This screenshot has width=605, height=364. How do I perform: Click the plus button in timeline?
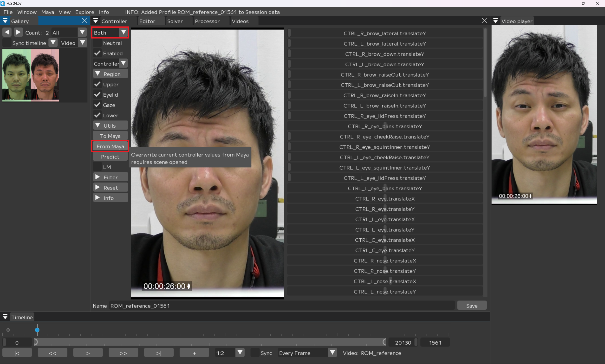[x=194, y=353]
